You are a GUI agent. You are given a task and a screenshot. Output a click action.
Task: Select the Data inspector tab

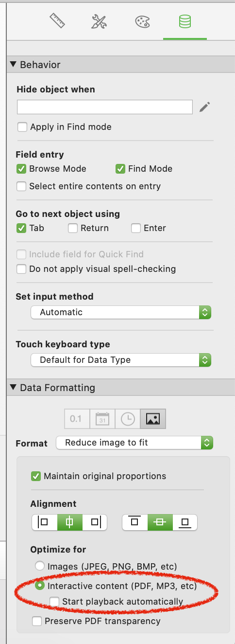[185, 21]
